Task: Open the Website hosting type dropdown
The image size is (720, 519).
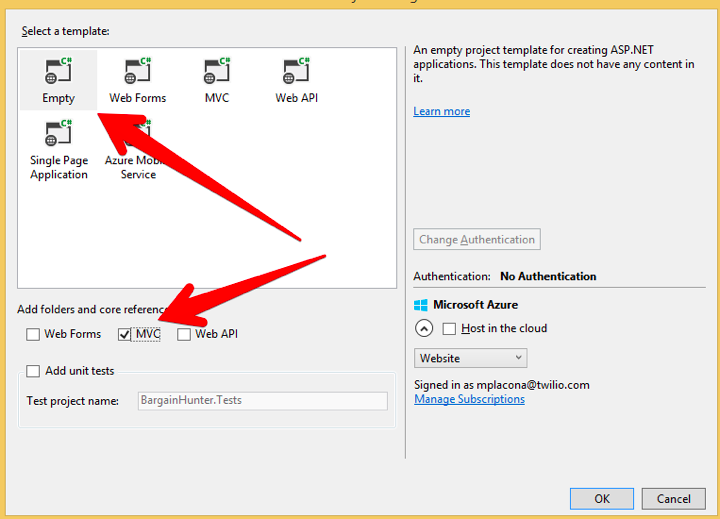Action: [471, 358]
